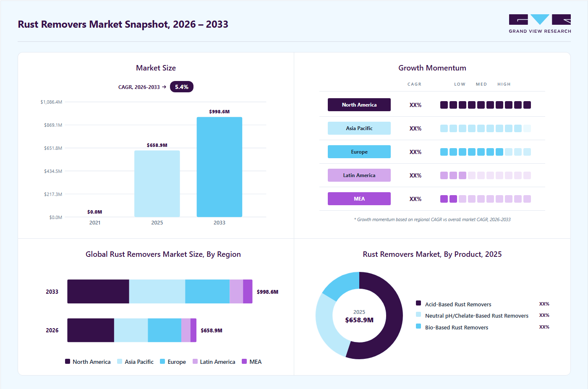Click the 2033 market size bar
588x389 pixels.
click(220, 167)
